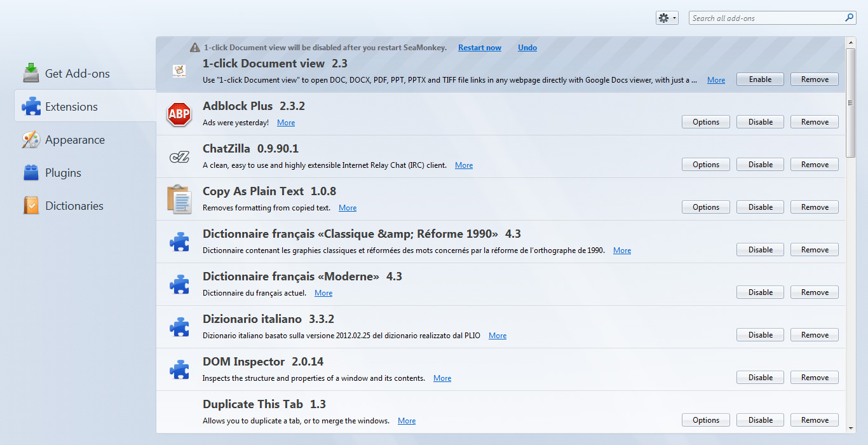Screen dimensions: 868x445
Task: Disable ChatZilla extension
Action: [x=760, y=165]
